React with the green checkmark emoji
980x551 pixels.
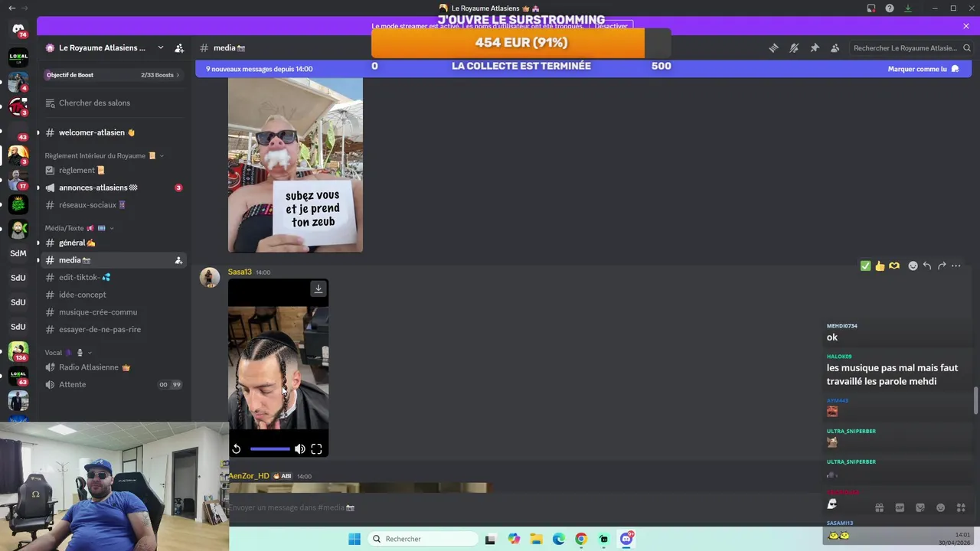tap(865, 266)
